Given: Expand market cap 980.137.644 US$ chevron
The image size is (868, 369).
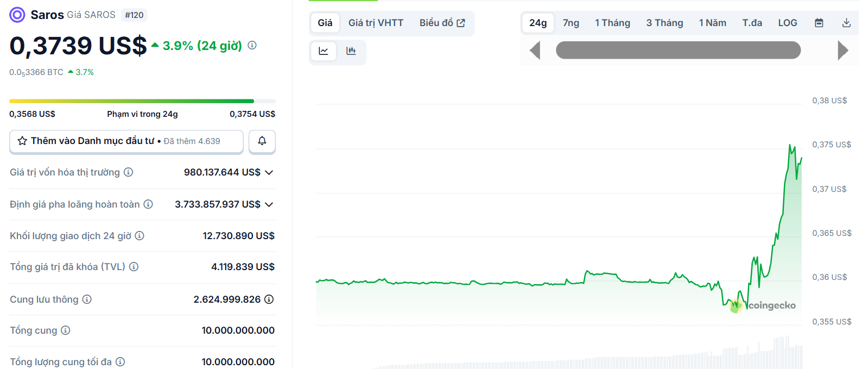Looking at the screenshot, I should pos(269,172).
